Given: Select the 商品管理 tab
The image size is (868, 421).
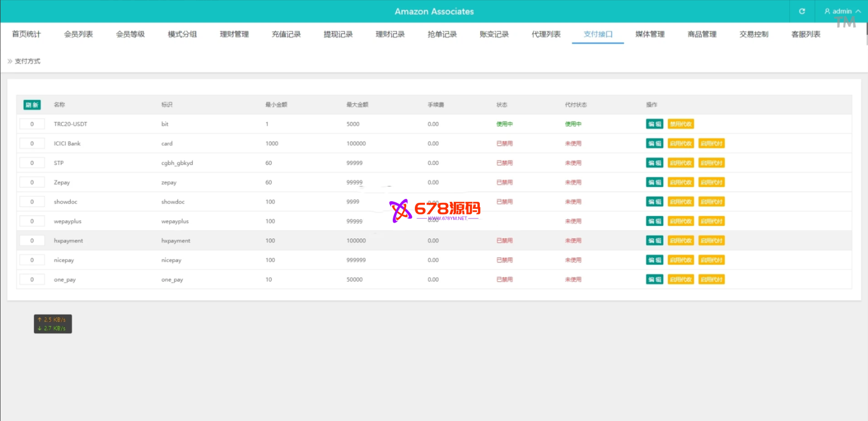Looking at the screenshot, I should pos(702,34).
